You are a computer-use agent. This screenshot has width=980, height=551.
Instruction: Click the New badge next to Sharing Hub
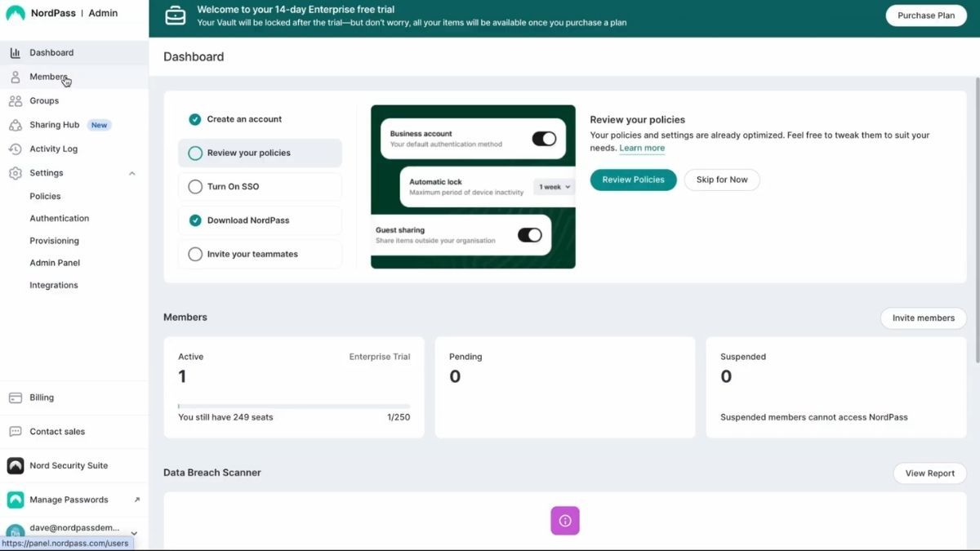pyautogui.click(x=99, y=126)
